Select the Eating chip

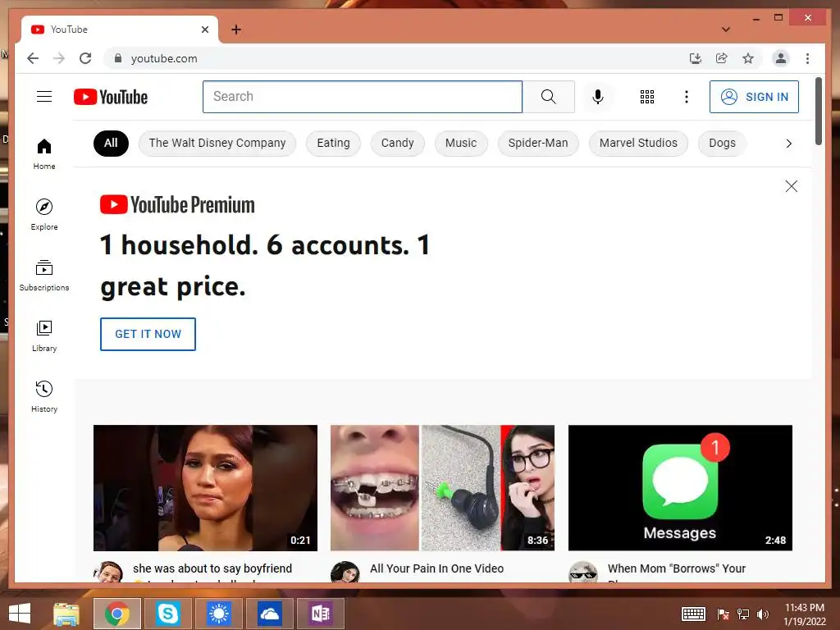coord(333,143)
